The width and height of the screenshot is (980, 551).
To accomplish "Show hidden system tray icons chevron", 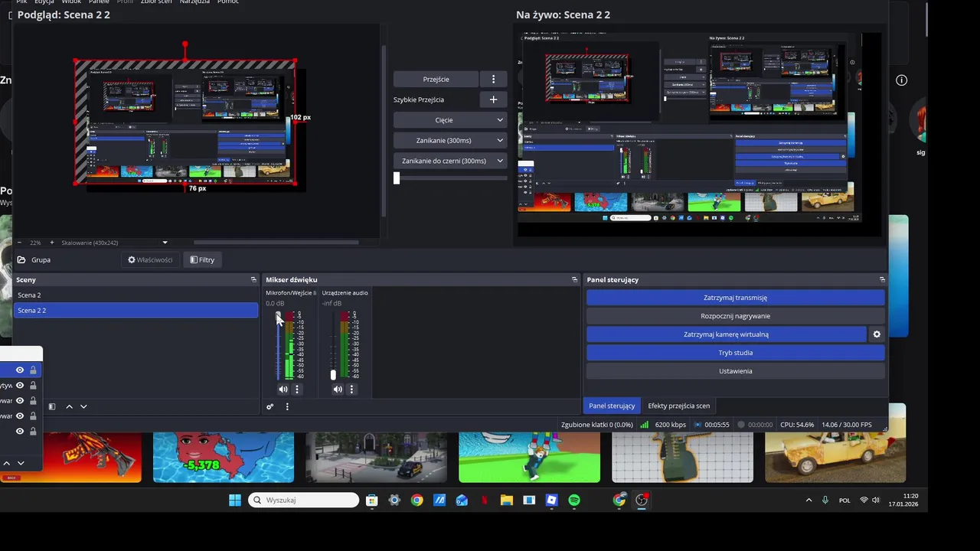I will click(808, 500).
